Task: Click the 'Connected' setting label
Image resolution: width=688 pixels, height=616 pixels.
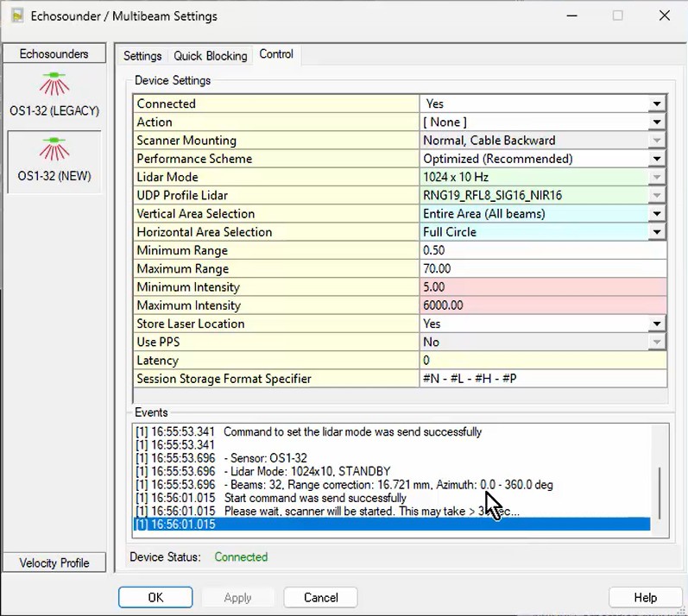Action: point(167,104)
